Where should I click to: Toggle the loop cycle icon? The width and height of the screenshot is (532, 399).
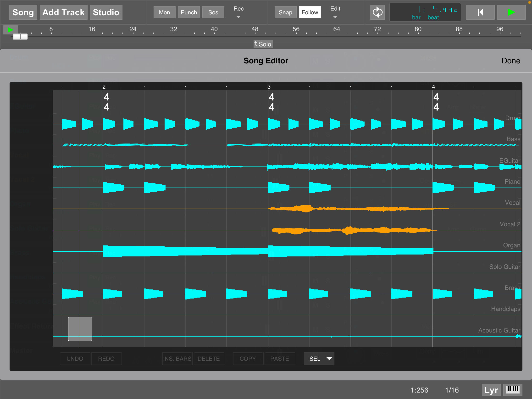click(x=377, y=12)
